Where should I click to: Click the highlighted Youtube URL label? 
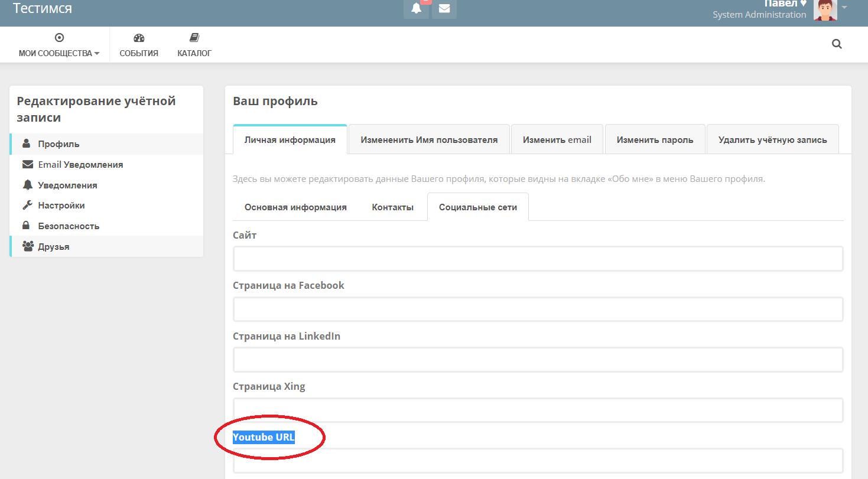pos(264,437)
